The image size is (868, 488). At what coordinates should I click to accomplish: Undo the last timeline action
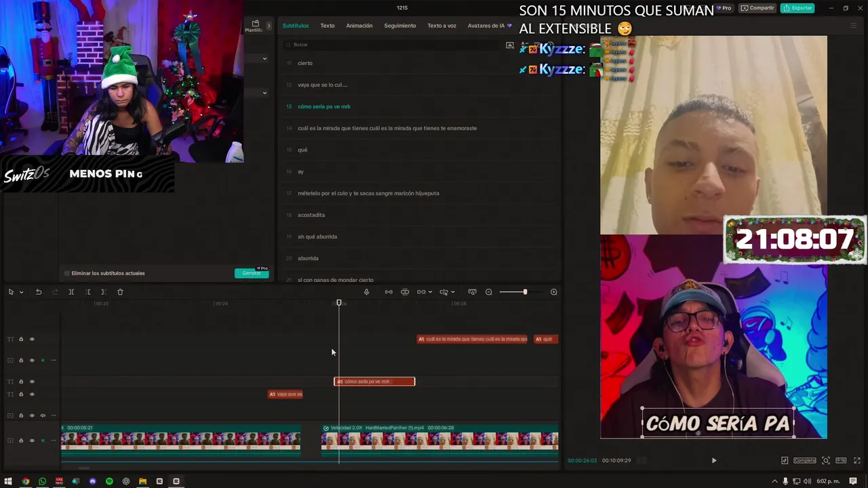point(39,292)
